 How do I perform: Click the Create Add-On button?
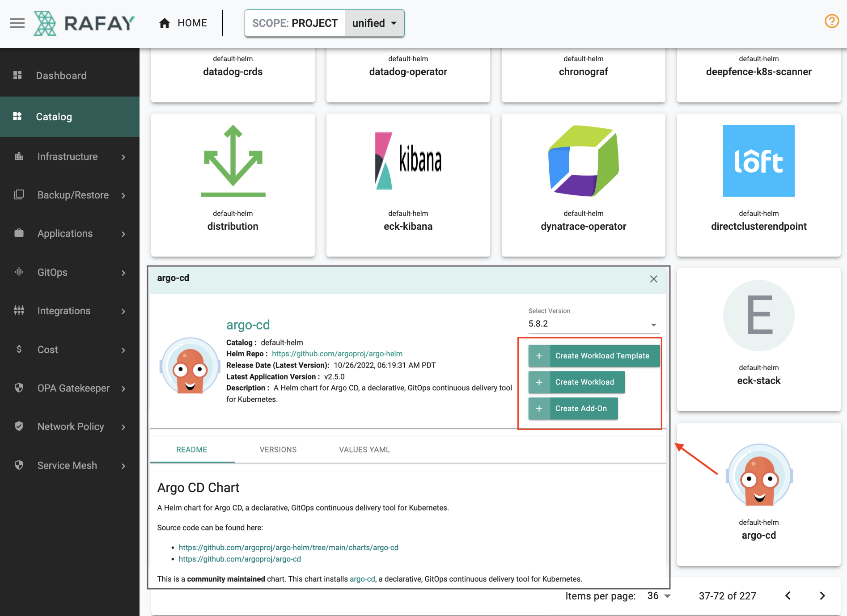tap(573, 409)
